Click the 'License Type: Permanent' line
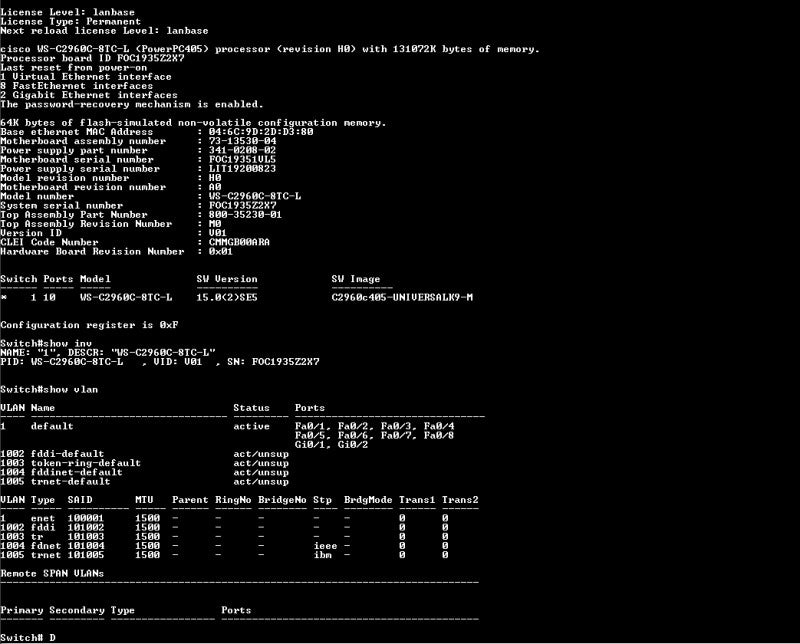This screenshot has height=644, width=800. point(70,21)
